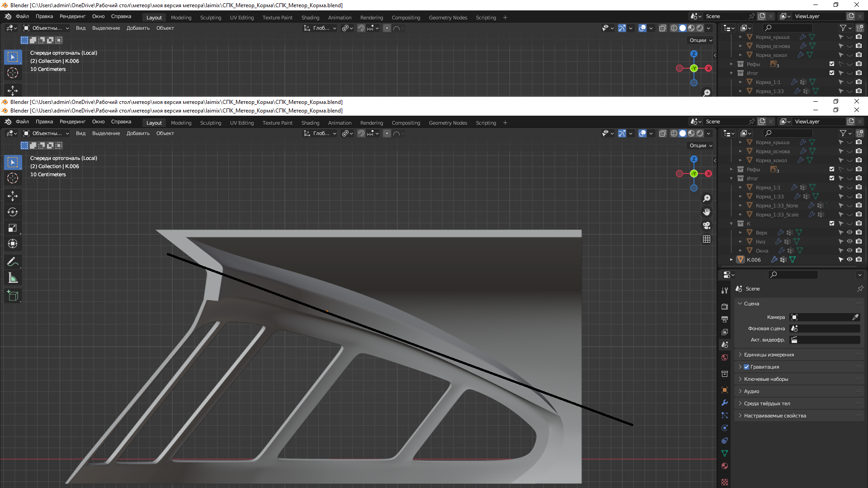Click the pan view hand icon
868x488 pixels.
[707, 212]
